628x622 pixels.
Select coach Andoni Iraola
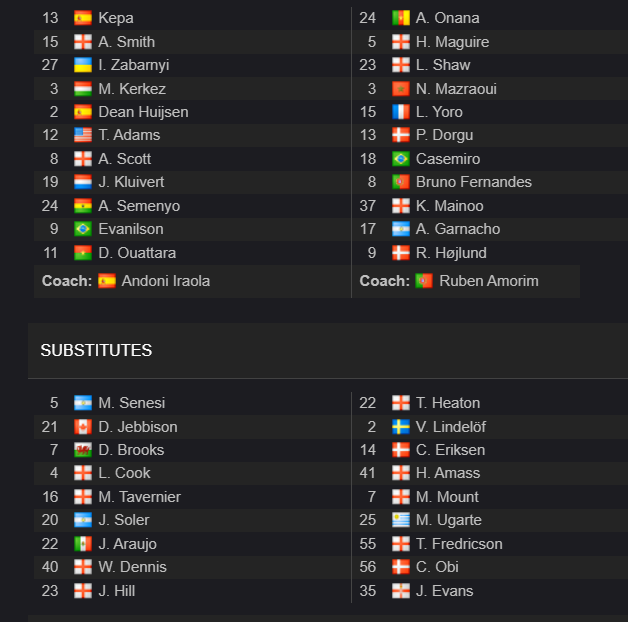tap(166, 281)
